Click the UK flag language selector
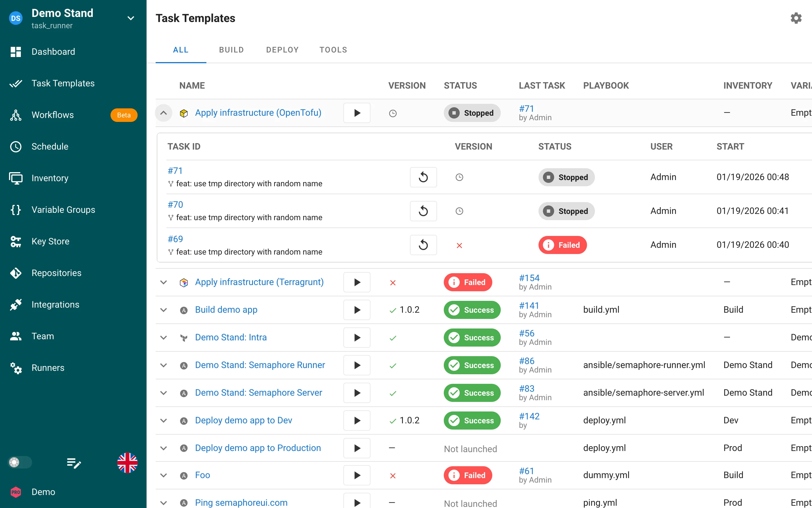Image resolution: width=812 pixels, height=508 pixels. 127,463
